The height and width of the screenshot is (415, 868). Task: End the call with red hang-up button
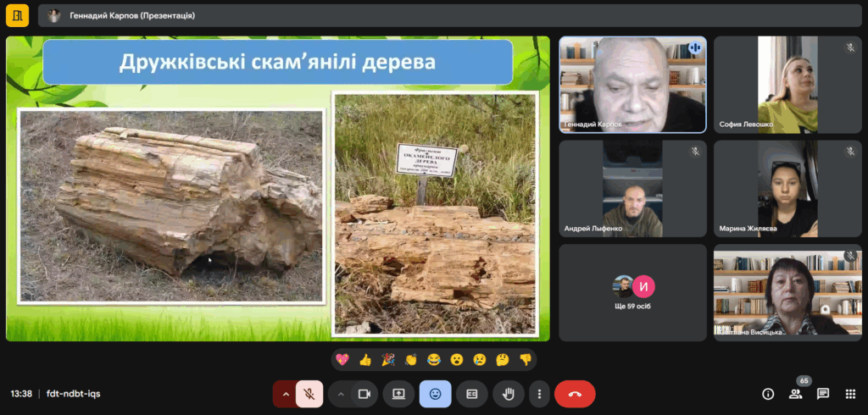pos(575,394)
